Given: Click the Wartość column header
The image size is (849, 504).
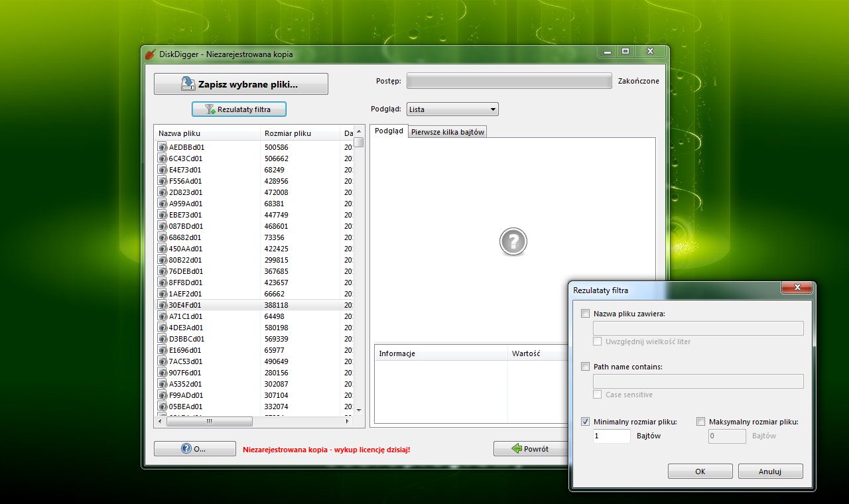Looking at the screenshot, I should [x=538, y=353].
